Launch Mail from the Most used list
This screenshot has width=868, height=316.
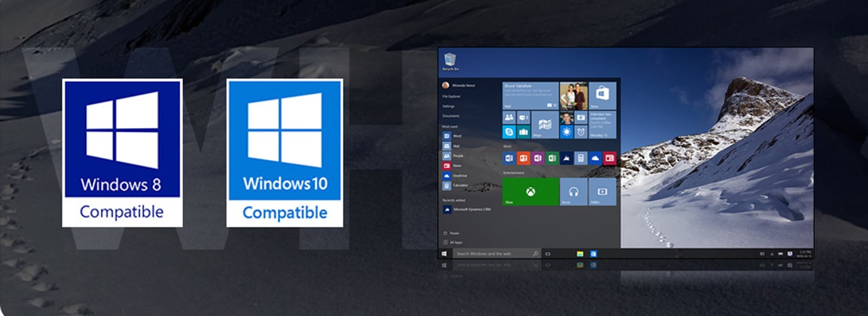[x=451, y=146]
